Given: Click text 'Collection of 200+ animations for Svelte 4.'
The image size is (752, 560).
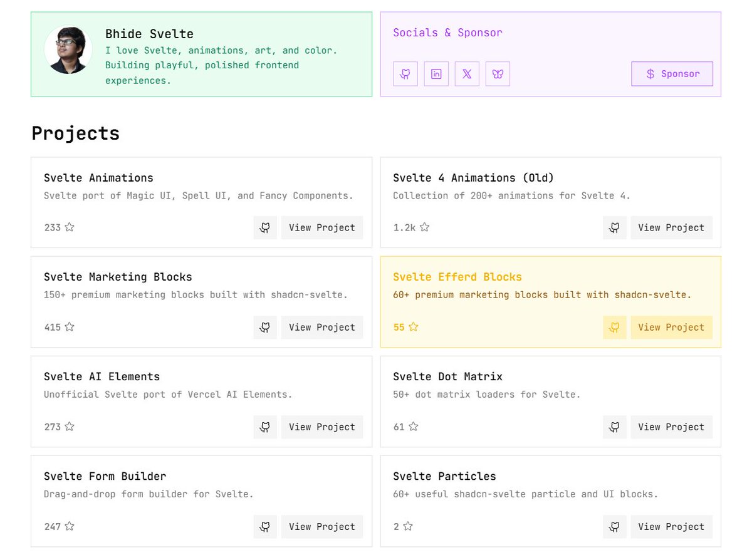Looking at the screenshot, I should point(511,195).
